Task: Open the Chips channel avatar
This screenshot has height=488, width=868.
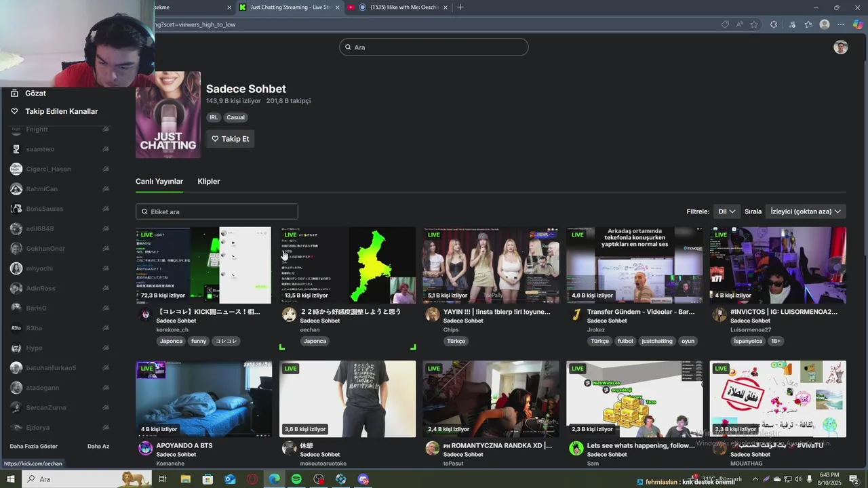Action: [x=432, y=314]
